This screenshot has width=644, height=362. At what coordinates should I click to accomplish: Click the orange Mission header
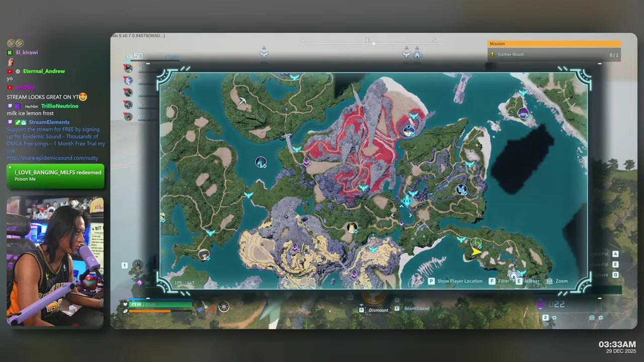tap(554, 44)
